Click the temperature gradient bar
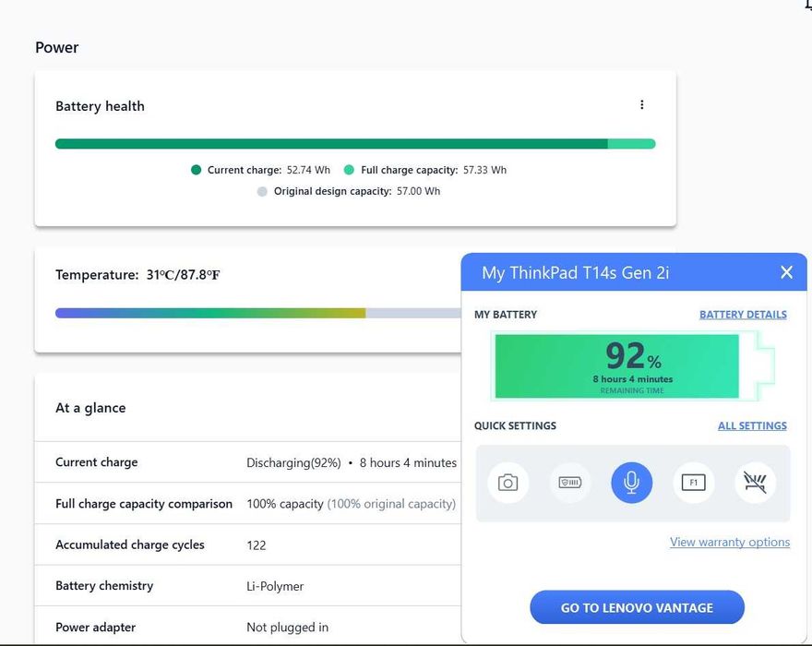 (x=257, y=313)
